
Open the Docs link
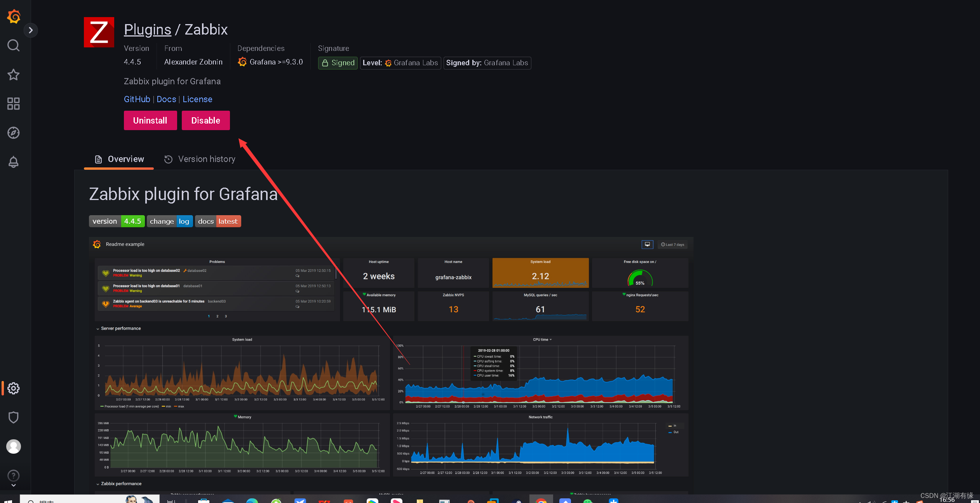pyautogui.click(x=166, y=99)
